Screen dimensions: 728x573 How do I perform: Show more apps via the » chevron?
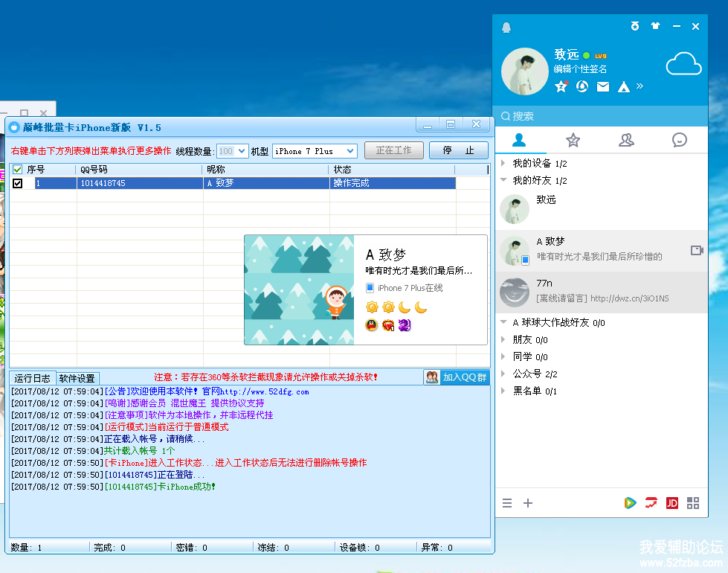pyautogui.click(x=640, y=86)
